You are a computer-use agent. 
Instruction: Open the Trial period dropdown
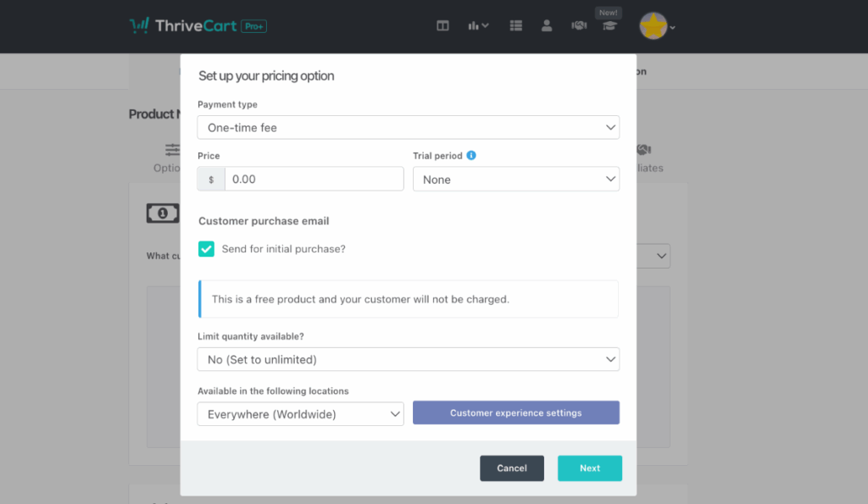point(515,180)
